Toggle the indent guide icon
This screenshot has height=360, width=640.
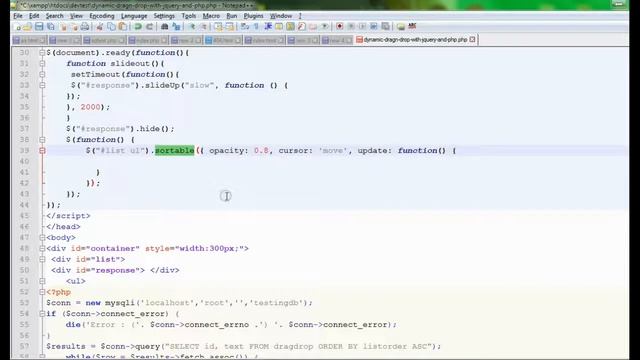(268, 27)
